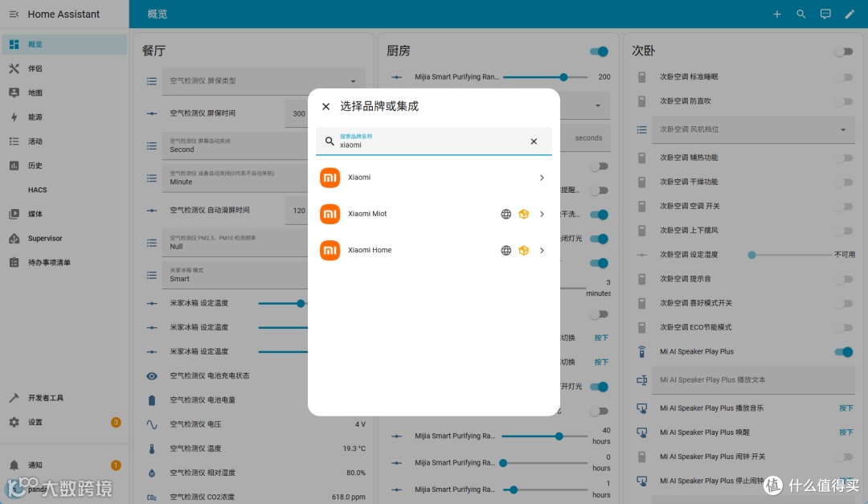Click the globe cloud icon on Xiaomi Miot
868x504 pixels.
coord(506,214)
